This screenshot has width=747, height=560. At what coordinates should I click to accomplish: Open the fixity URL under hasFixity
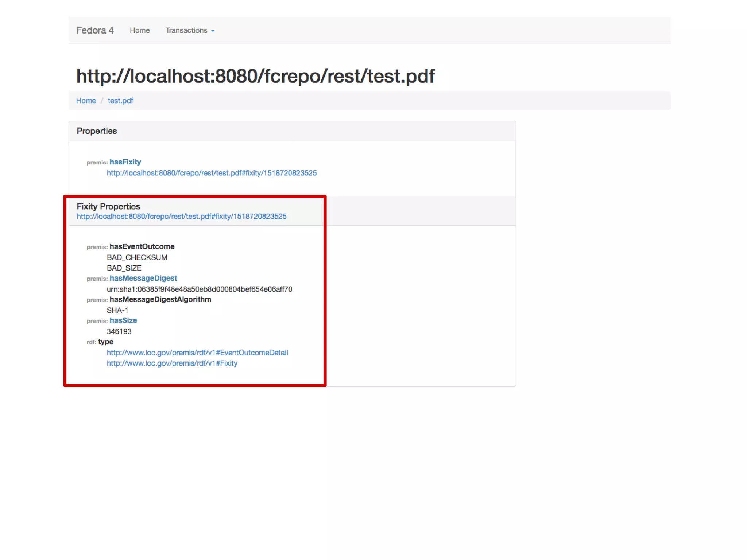212,173
